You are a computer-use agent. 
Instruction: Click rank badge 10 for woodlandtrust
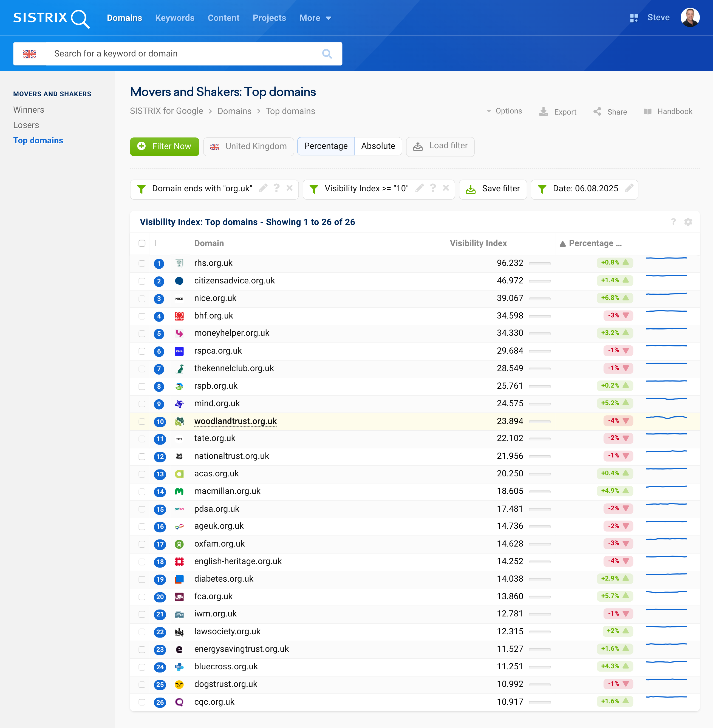[160, 422]
